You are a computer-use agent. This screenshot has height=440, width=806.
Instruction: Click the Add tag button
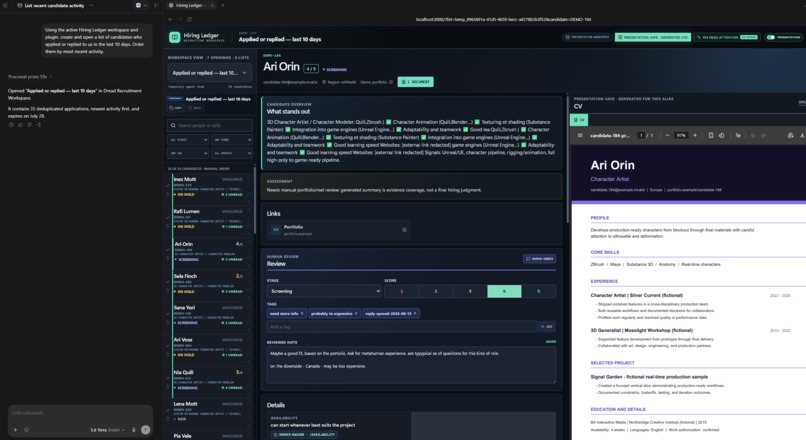coord(546,326)
